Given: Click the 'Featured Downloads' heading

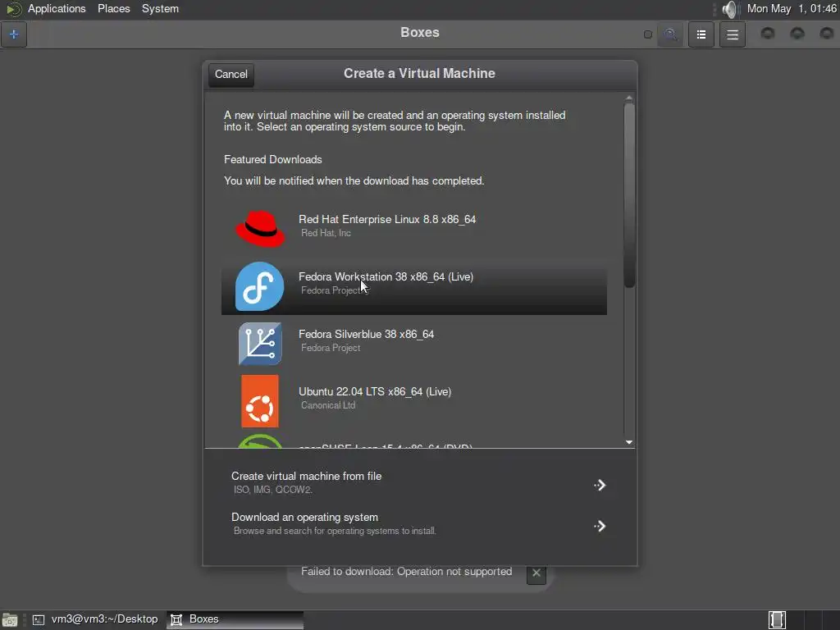Looking at the screenshot, I should tap(272, 160).
